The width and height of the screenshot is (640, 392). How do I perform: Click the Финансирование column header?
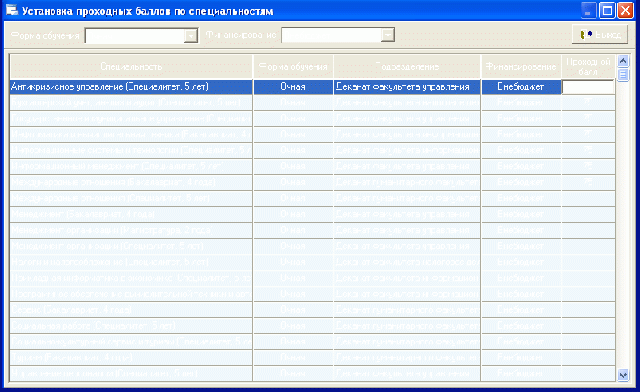(521, 67)
